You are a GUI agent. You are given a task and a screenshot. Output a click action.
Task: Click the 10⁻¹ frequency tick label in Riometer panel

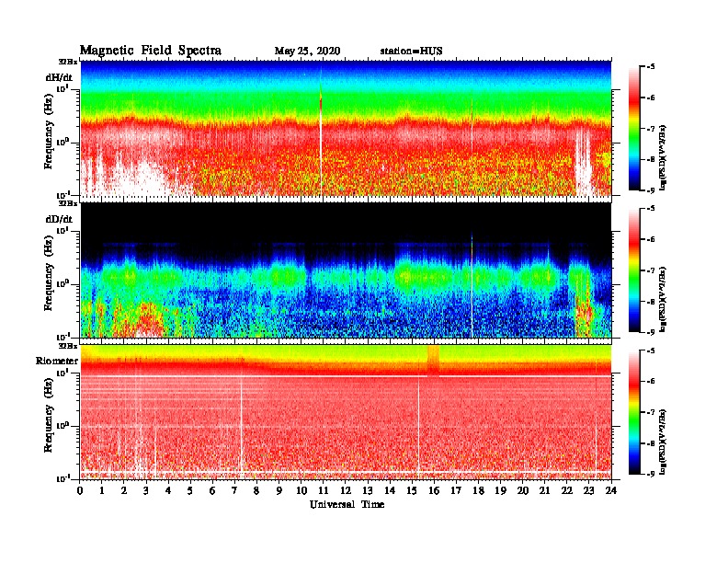[63, 479]
